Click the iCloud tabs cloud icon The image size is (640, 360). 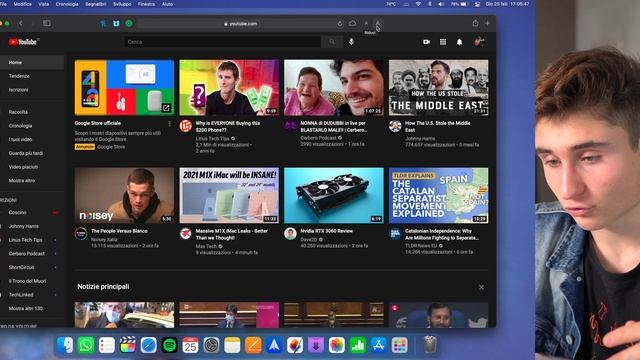pyautogui.click(x=352, y=23)
